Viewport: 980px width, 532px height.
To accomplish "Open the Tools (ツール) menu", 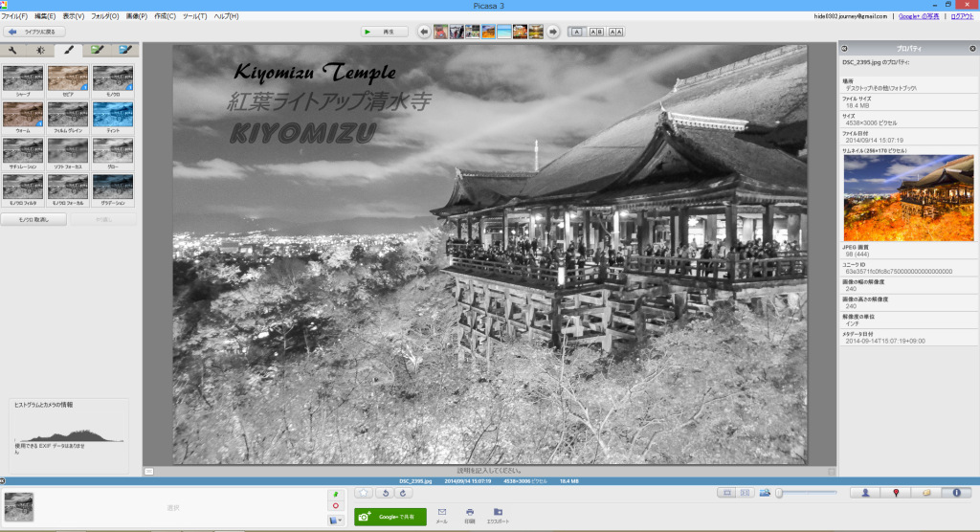I will tap(194, 16).
